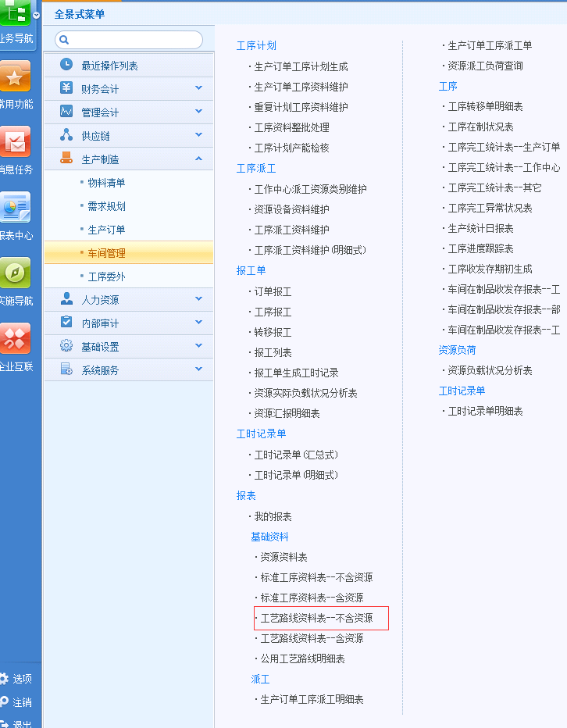Select 车间管理 submenu item
This screenshot has height=728, width=567.
pos(106,253)
